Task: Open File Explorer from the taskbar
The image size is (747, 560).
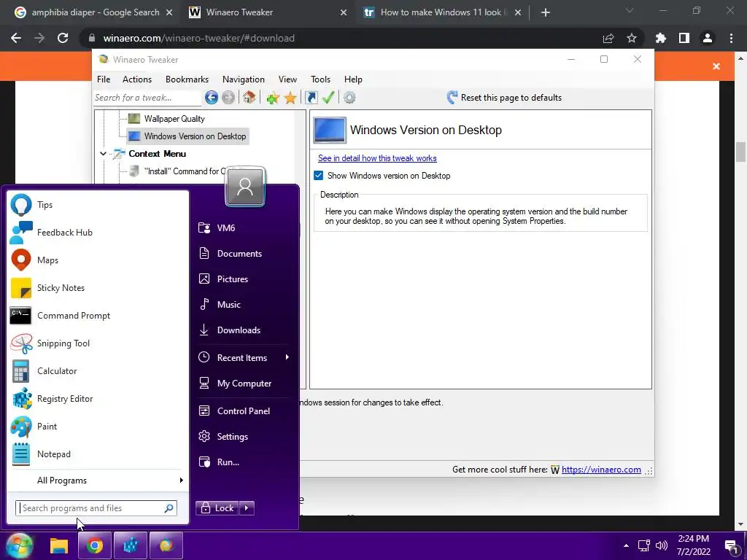Action: click(59, 545)
